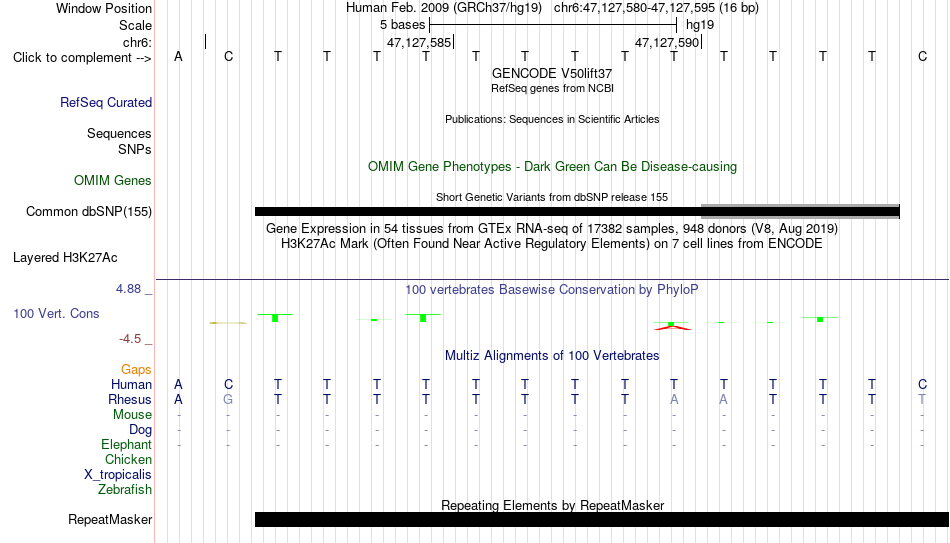Screen dimensions: 950x543
Task: Open 'Multiz Alignments of 100 Vertebrates' title
Action: pos(552,356)
